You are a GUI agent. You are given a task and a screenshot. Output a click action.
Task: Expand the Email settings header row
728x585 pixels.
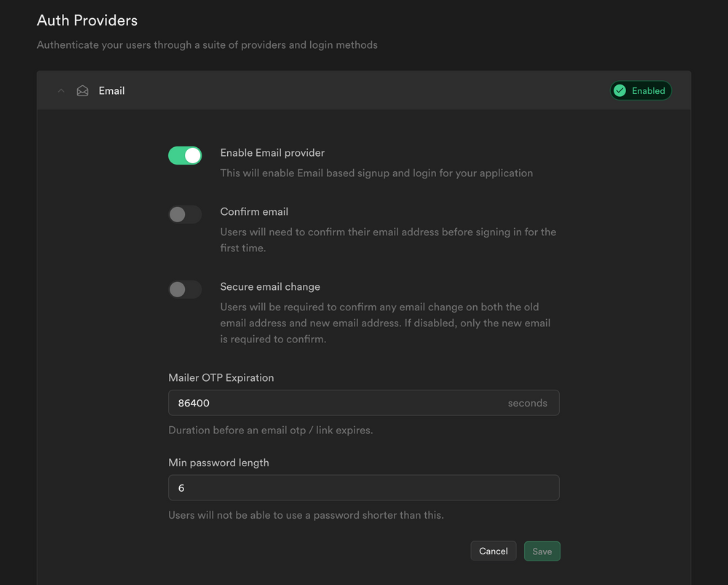[291, 90]
